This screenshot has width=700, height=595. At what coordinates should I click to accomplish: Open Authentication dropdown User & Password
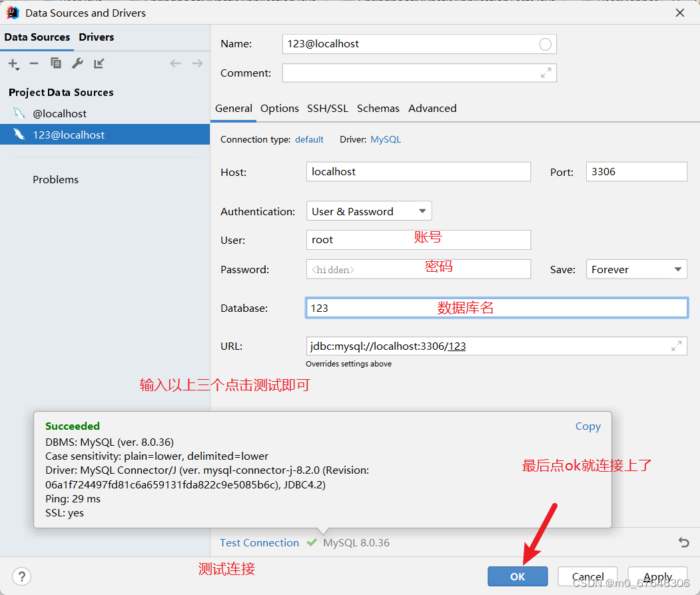(369, 211)
